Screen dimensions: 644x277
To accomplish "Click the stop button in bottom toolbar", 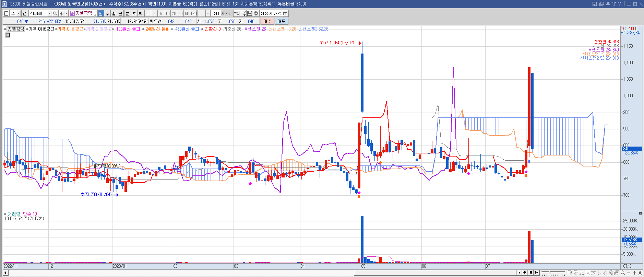I will pos(531,273).
